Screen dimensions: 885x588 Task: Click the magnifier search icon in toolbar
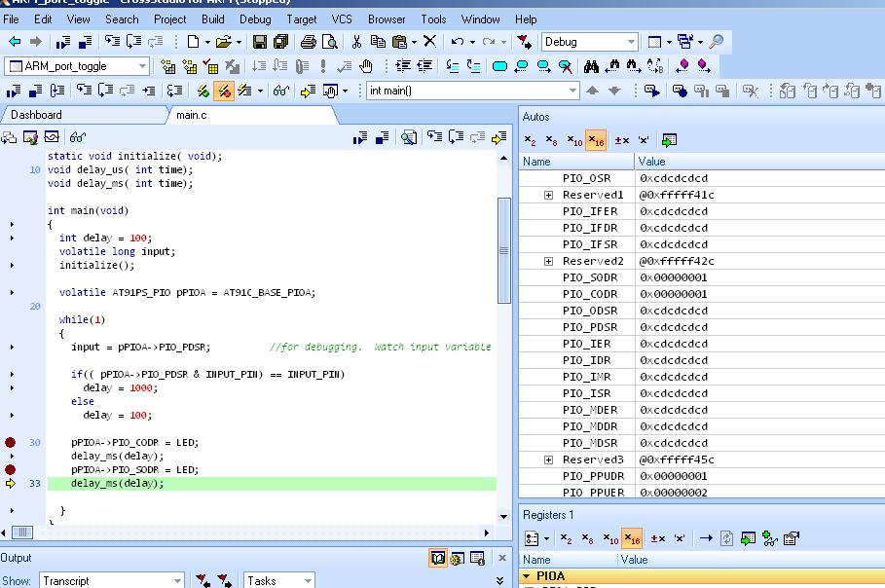[x=717, y=42]
